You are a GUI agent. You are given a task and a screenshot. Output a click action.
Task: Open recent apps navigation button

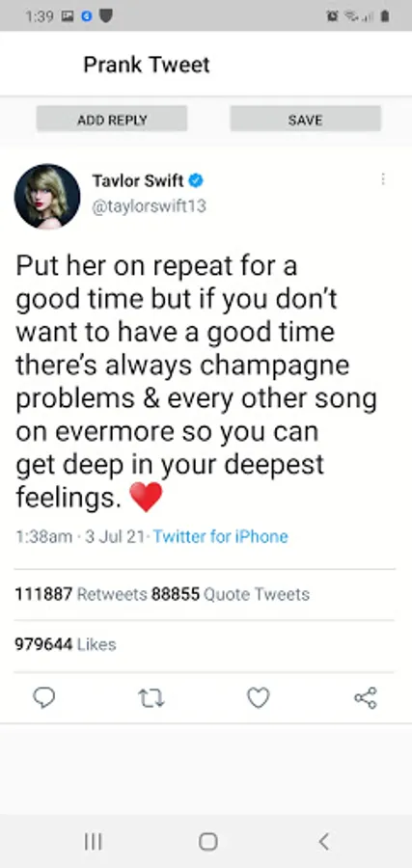[93, 842]
